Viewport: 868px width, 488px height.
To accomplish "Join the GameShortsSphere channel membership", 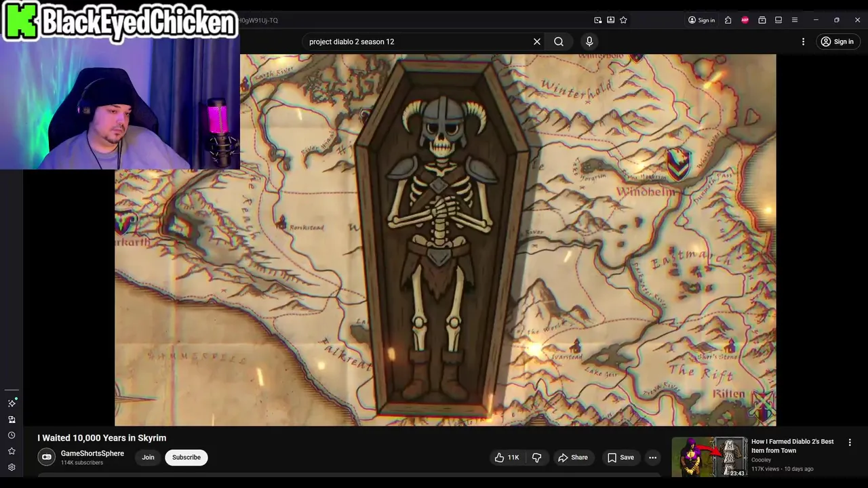I will 148,457.
